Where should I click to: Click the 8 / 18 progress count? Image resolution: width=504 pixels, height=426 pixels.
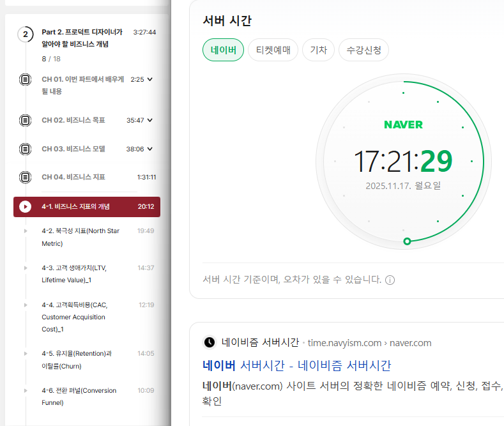[x=51, y=59]
